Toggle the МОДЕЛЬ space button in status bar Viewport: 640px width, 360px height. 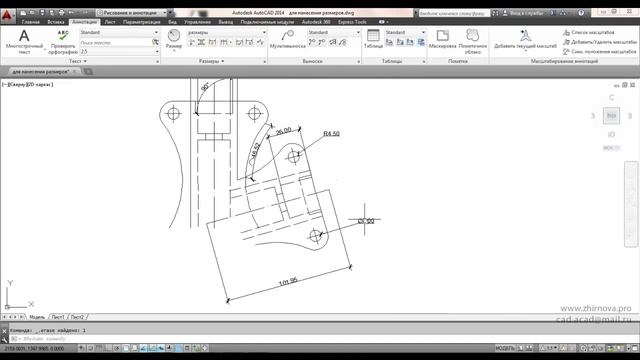point(505,348)
